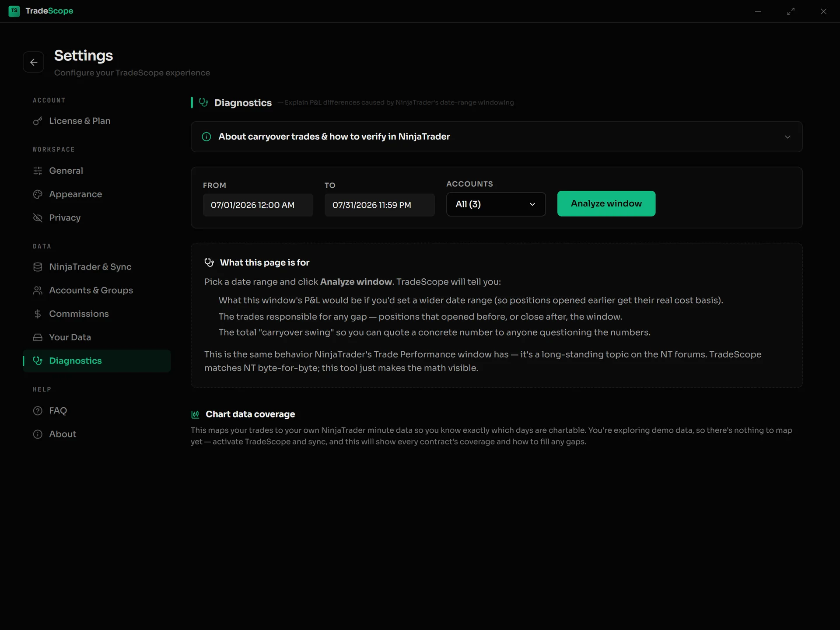This screenshot has height=630, width=840.
Task: Click the people icon beside Accounts & Groups
Action: coord(38,290)
